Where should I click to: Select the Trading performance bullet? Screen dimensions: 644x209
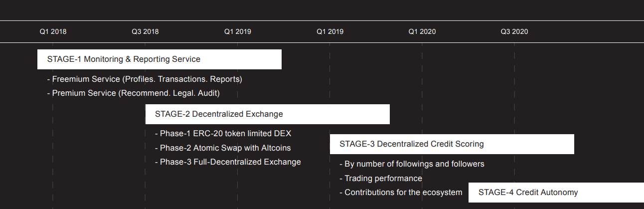[x=381, y=178]
